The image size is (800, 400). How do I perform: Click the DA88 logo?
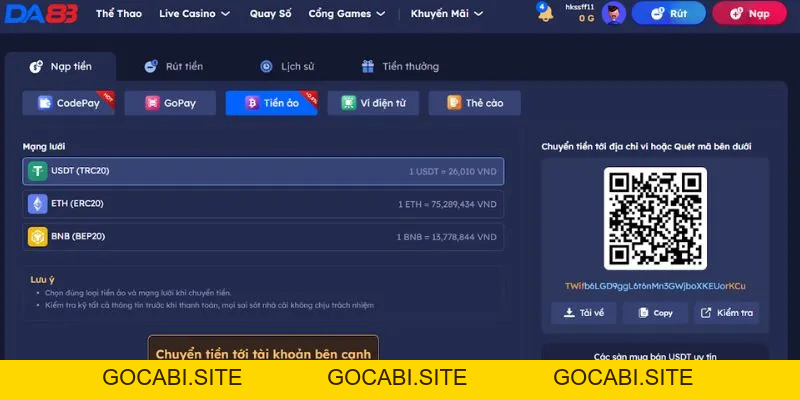click(x=41, y=13)
